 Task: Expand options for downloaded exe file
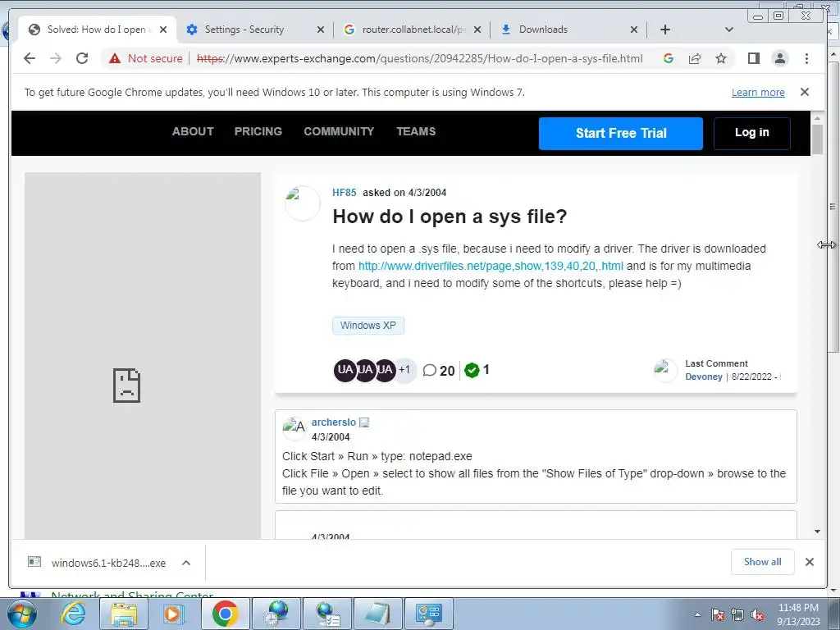coord(186,563)
